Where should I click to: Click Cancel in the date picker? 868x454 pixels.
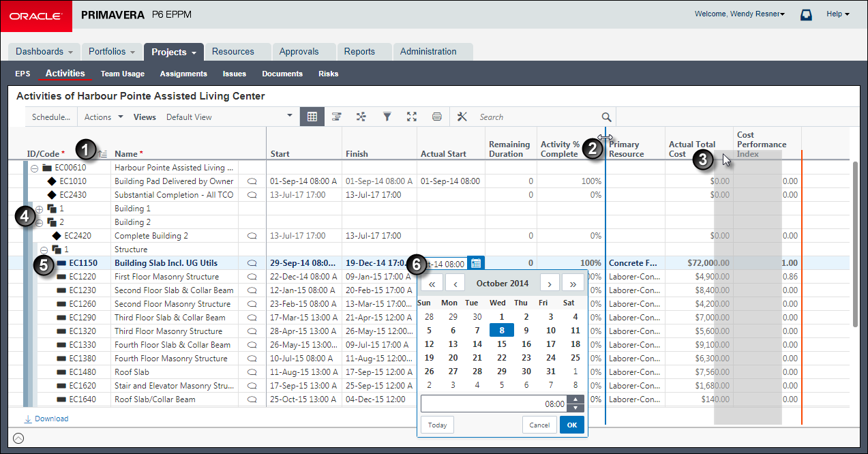click(539, 425)
